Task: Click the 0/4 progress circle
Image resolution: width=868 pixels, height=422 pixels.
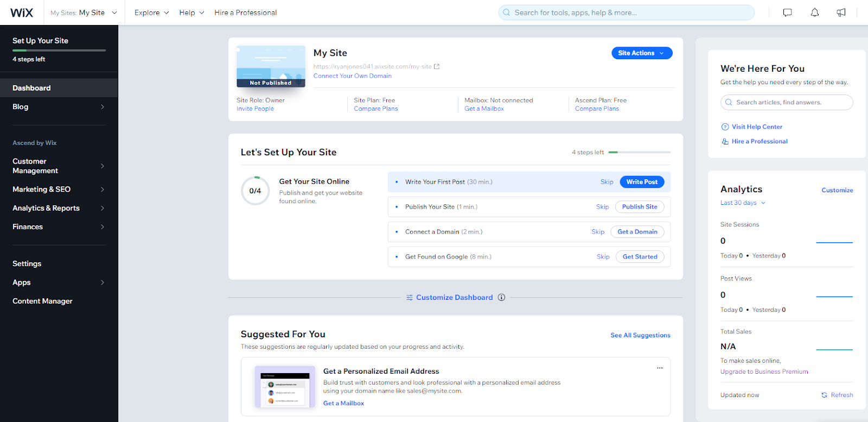Action: coord(255,191)
